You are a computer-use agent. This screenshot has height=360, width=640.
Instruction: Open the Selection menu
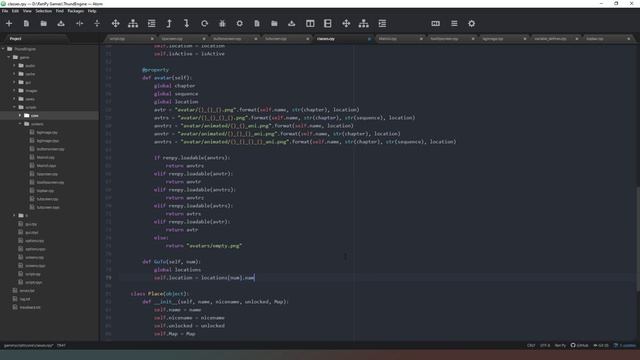[43, 11]
